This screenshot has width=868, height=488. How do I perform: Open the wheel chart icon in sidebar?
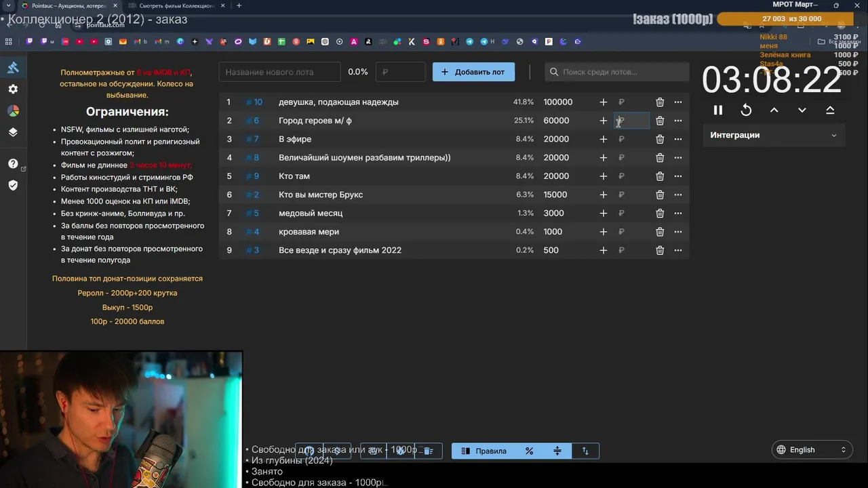(13, 110)
